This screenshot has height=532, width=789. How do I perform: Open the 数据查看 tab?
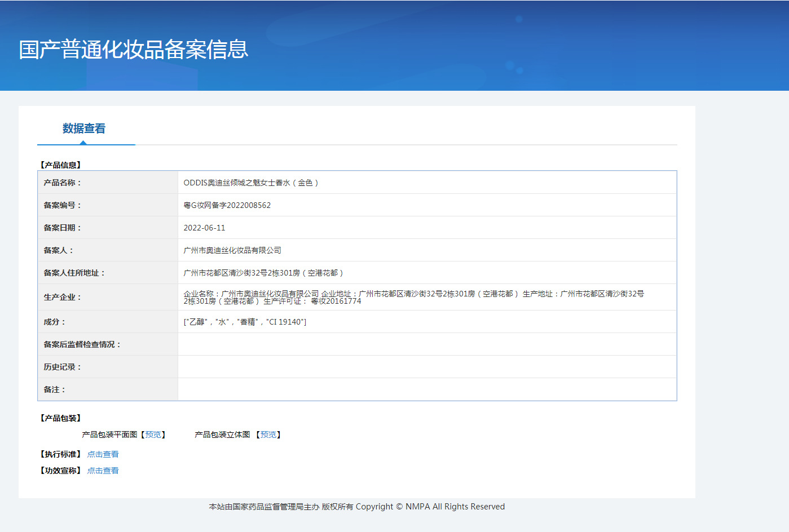tap(84, 128)
